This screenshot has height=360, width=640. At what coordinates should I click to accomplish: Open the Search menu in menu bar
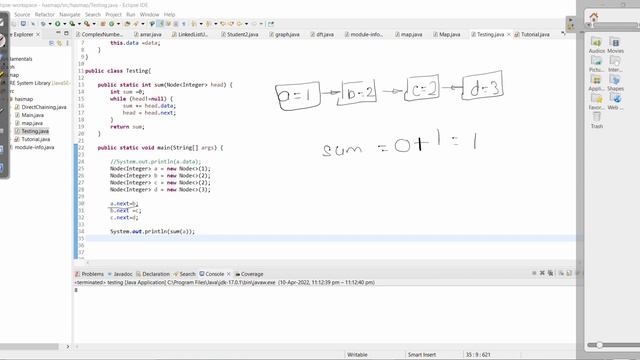click(93, 14)
